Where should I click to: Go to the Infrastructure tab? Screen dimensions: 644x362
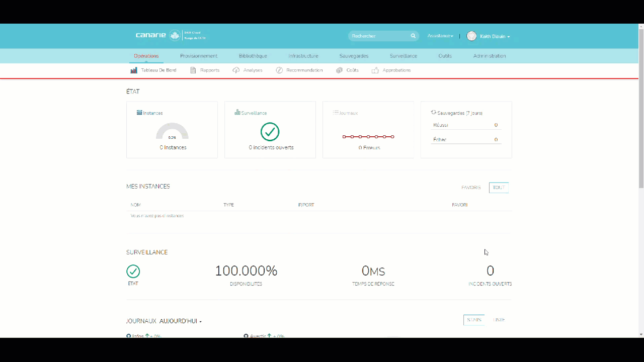click(303, 56)
